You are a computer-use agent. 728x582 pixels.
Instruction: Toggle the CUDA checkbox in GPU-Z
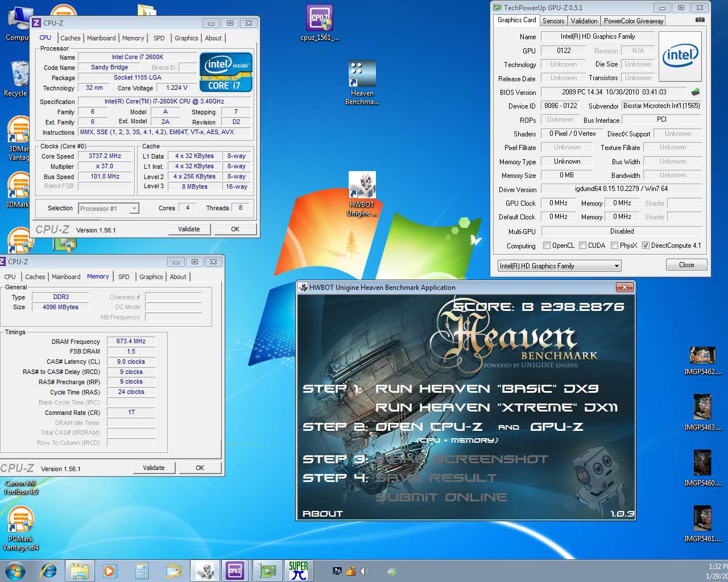pyautogui.click(x=582, y=246)
